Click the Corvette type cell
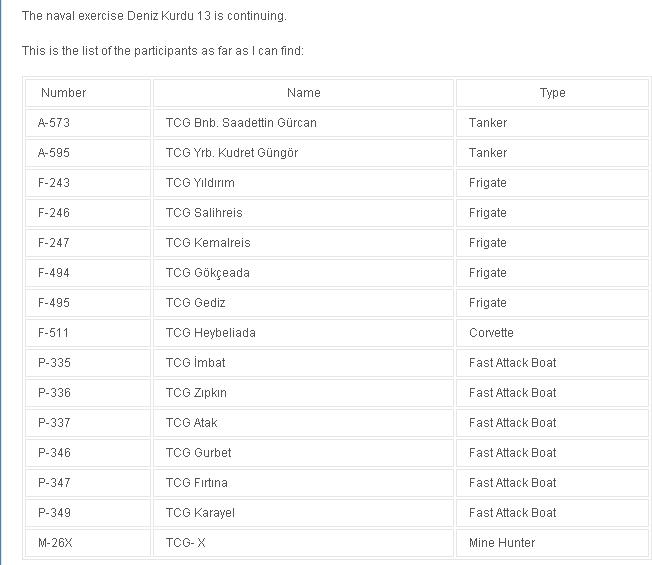The height and width of the screenshot is (565, 652). [x=552, y=333]
